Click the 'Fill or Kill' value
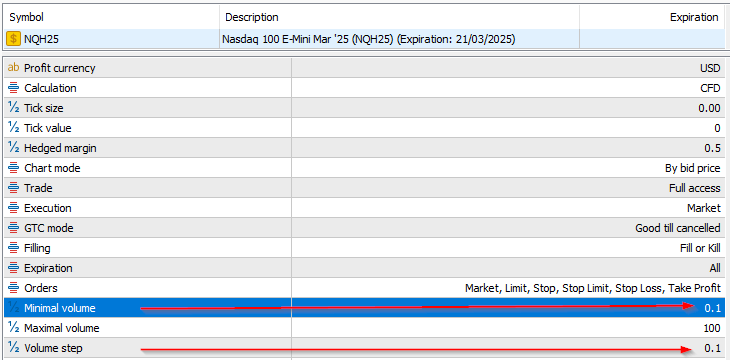 coord(700,248)
